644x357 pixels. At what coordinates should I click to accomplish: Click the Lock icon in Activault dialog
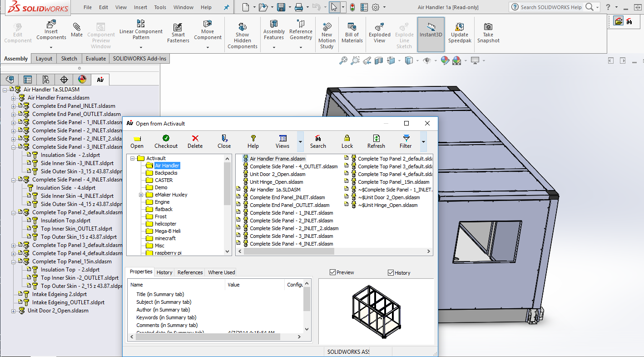pos(347,141)
